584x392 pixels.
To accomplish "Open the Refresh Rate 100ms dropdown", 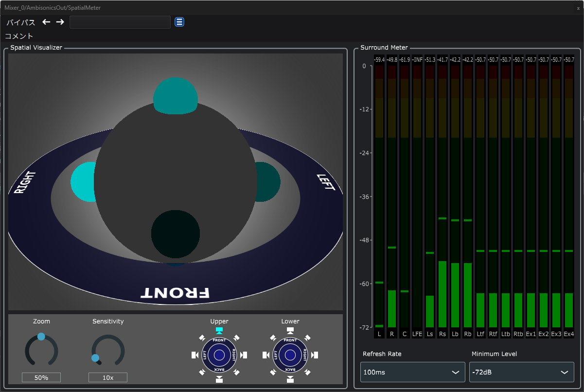I will pyautogui.click(x=412, y=372).
